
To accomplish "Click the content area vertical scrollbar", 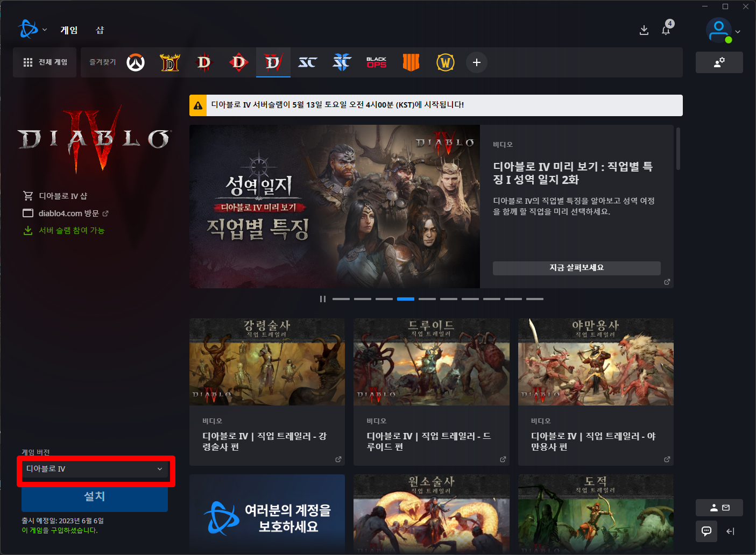I will click(x=678, y=149).
